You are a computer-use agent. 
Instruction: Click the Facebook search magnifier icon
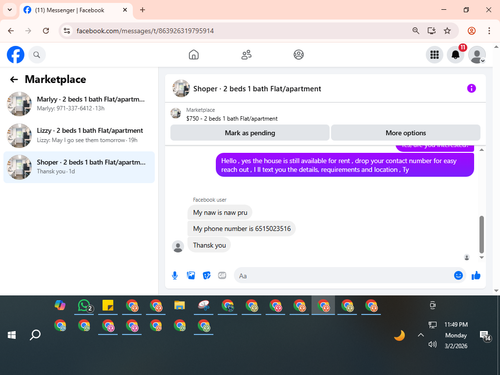click(x=37, y=55)
